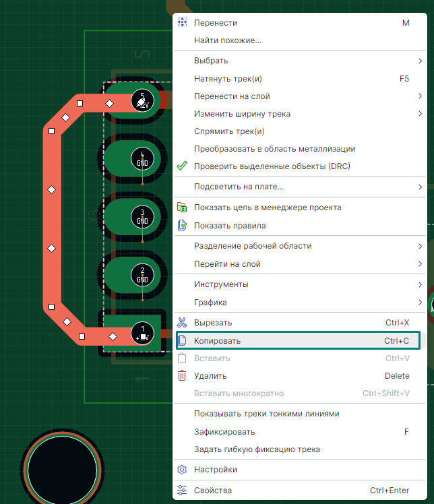Toggle Показывать треки тонкими линиями
The image size is (434, 504).
tap(266, 414)
